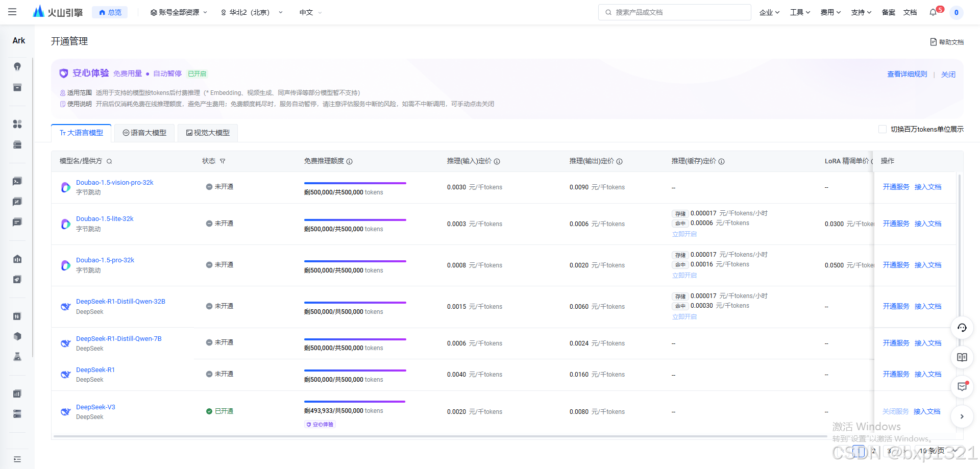Click the table's horizontal scrollbar
The width and height of the screenshot is (980, 469).
coord(440,437)
